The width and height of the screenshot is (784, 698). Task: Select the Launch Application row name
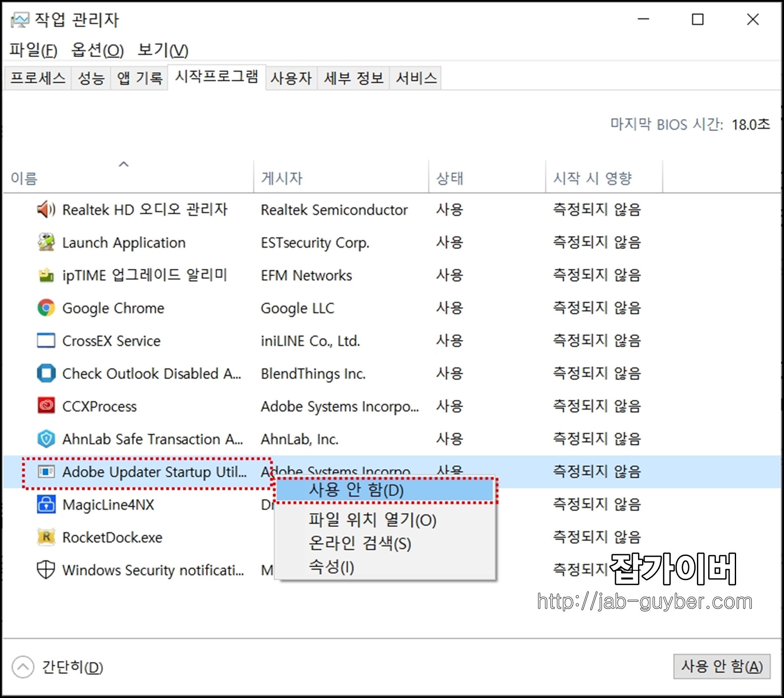[124, 243]
